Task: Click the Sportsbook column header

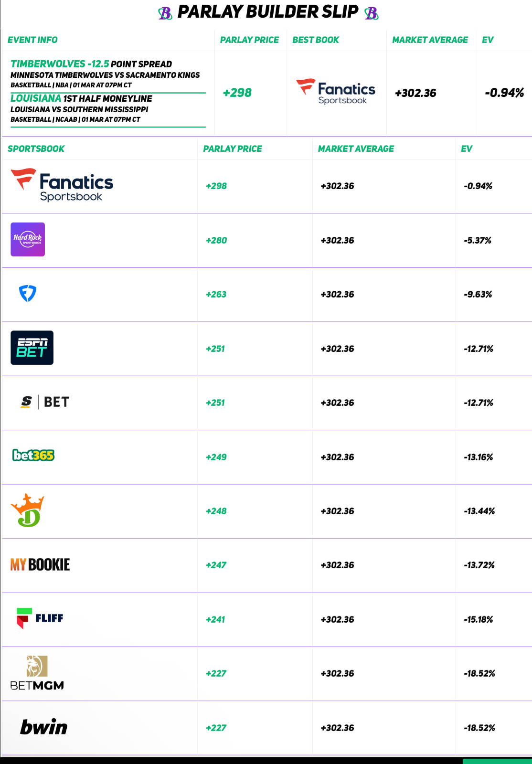Action: pyautogui.click(x=36, y=149)
